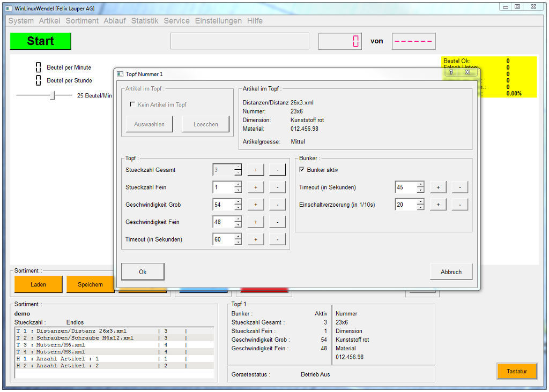Screen dimensions: 549x392
Task: Click the orange Laden button
Action: [x=38, y=284]
